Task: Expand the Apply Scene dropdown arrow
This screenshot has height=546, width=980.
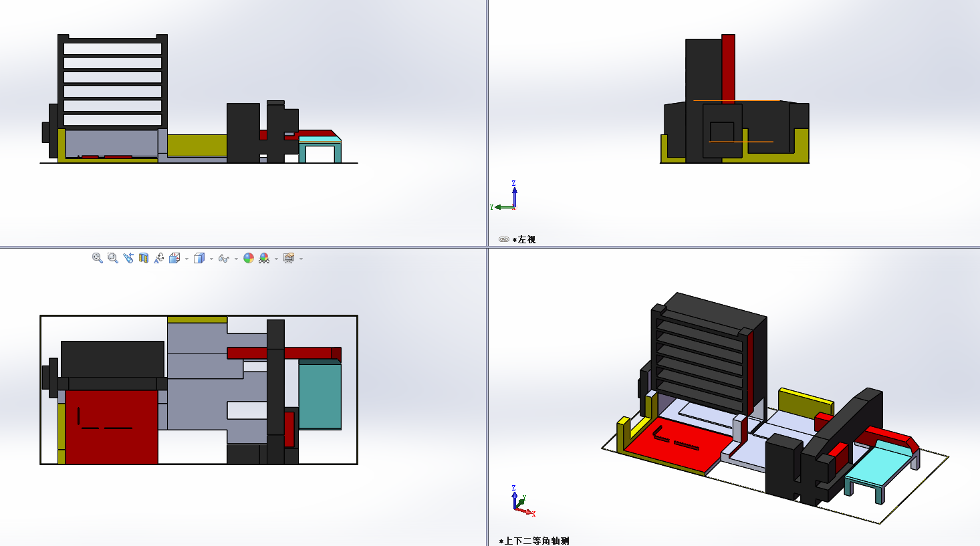Action: coord(276,259)
